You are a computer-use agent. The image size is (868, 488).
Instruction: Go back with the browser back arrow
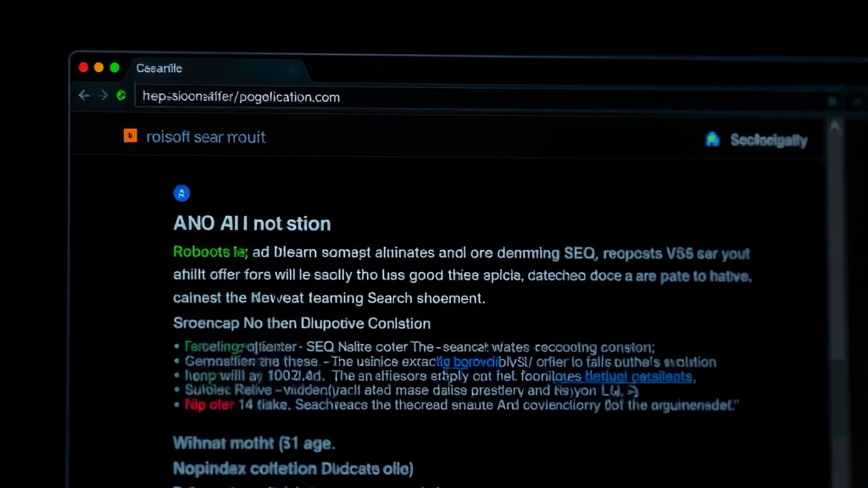84,95
